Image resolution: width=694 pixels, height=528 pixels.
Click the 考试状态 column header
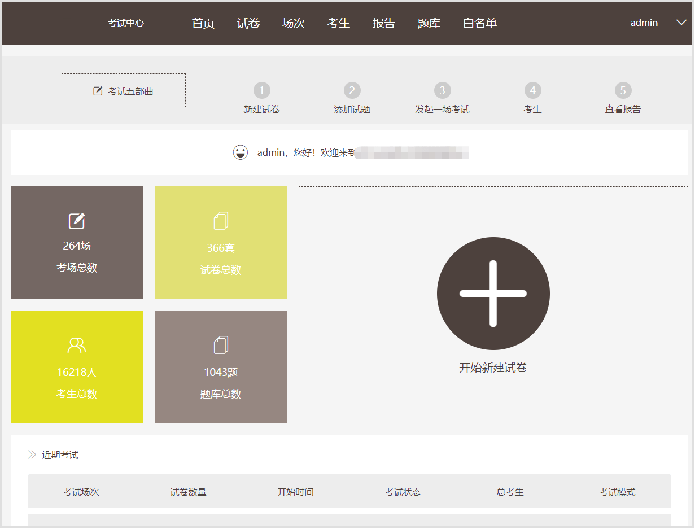[403, 492]
